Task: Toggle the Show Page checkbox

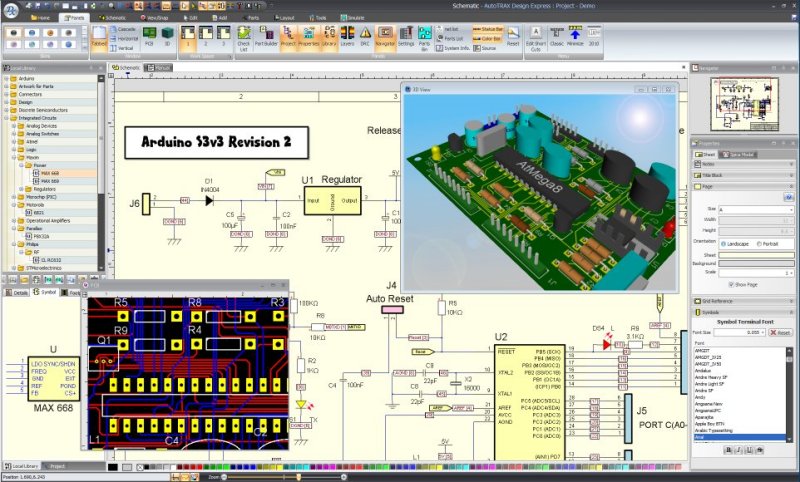Action: pyautogui.click(x=743, y=285)
